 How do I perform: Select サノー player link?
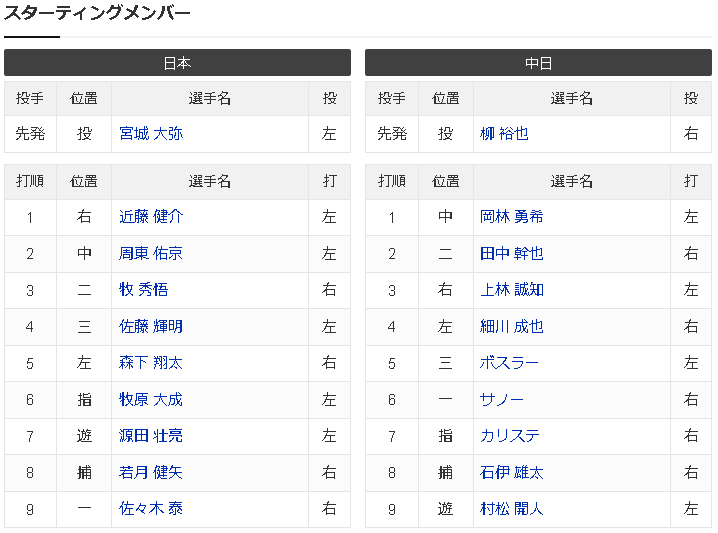[x=502, y=400]
